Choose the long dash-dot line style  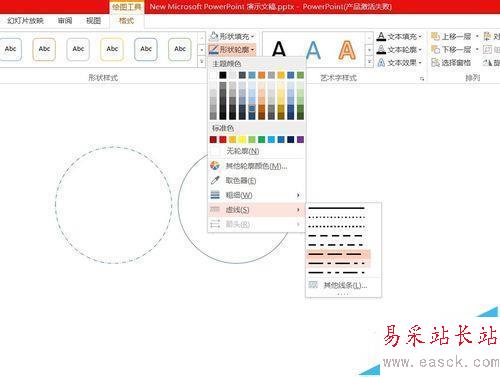tap(337, 263)
